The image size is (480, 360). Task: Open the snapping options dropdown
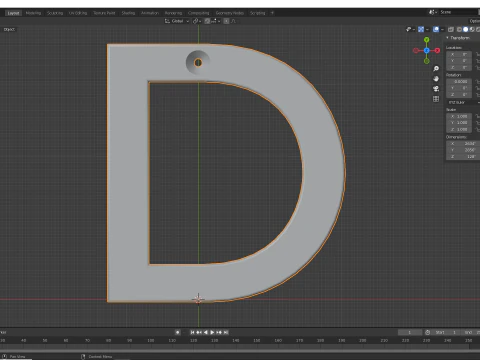pyautogui.click(x=216, y=21)
